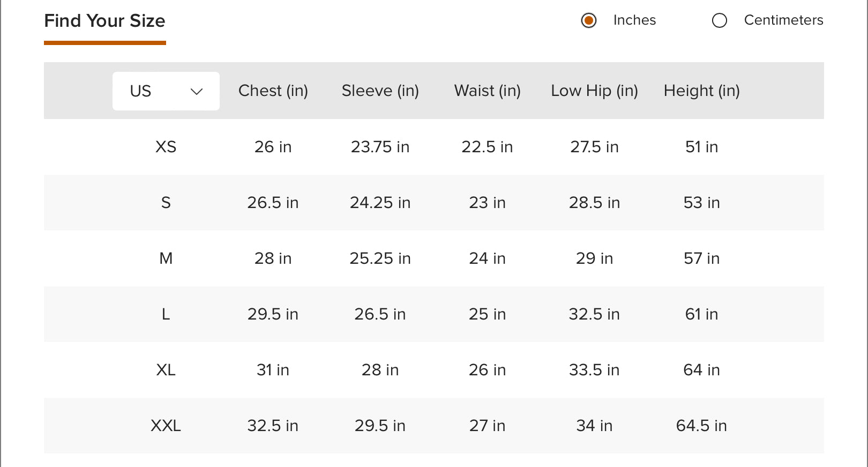
Task: Select the Inches radio button
Action: click(589, 20)
